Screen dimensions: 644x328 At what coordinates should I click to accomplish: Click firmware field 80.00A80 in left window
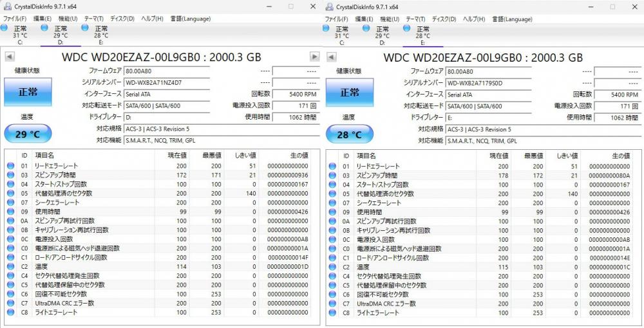(167, 71)
